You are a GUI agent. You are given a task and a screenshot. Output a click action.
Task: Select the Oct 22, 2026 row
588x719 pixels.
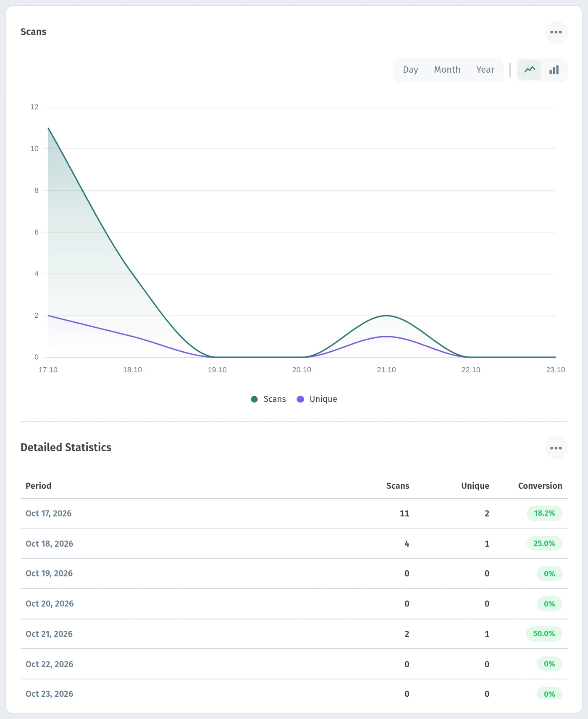pyautogui.click(x=294, y=664)
